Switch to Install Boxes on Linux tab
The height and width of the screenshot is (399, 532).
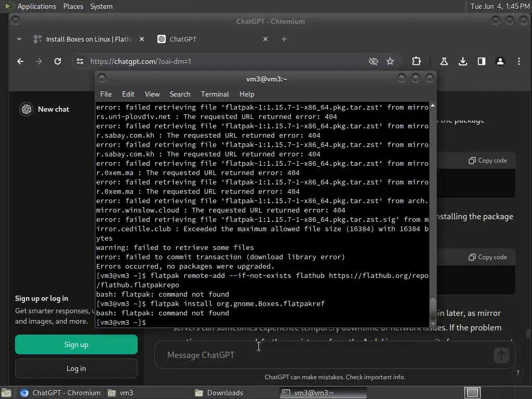[88, 39]
